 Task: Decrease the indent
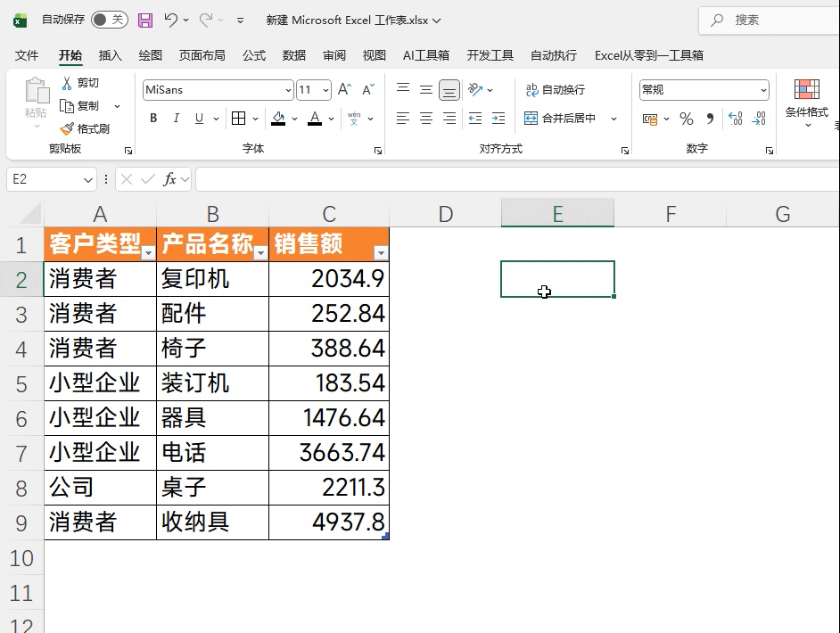[475, 119]
